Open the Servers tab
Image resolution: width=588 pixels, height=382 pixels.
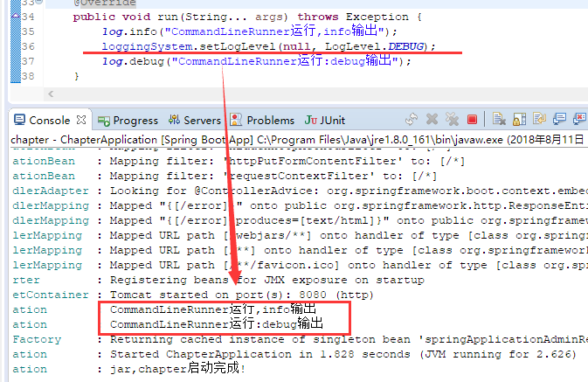(x=194, y=120)
